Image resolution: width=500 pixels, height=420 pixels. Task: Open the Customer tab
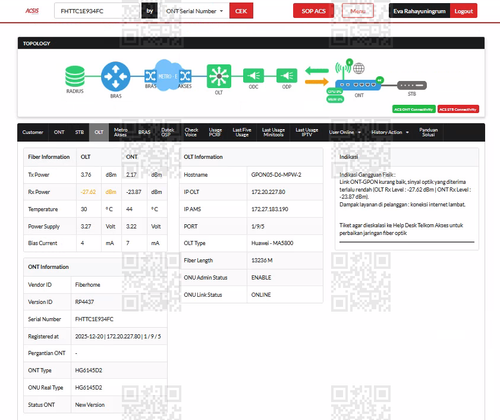point(33,132)
